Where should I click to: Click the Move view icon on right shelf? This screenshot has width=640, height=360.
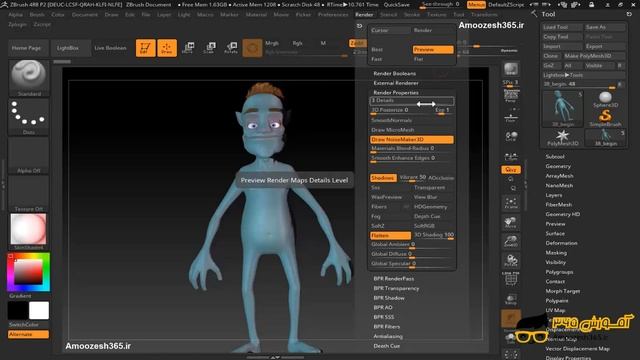tap(511, 222)
